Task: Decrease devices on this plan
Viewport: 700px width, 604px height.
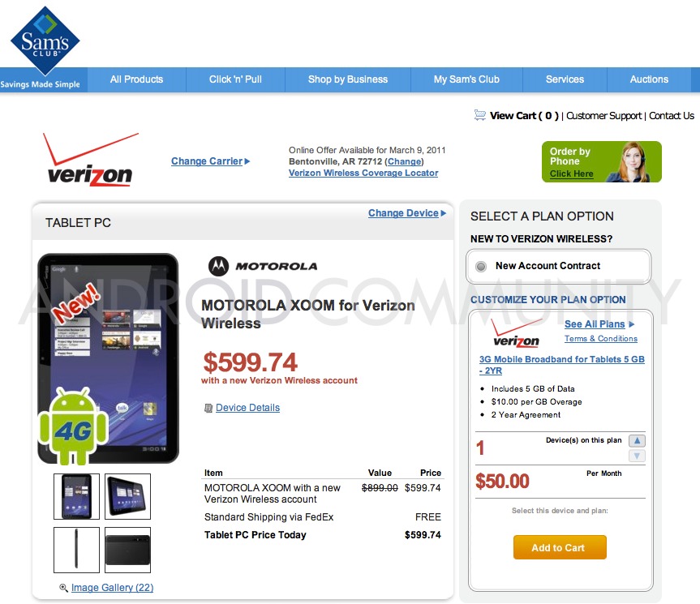Action: [637, 456]
